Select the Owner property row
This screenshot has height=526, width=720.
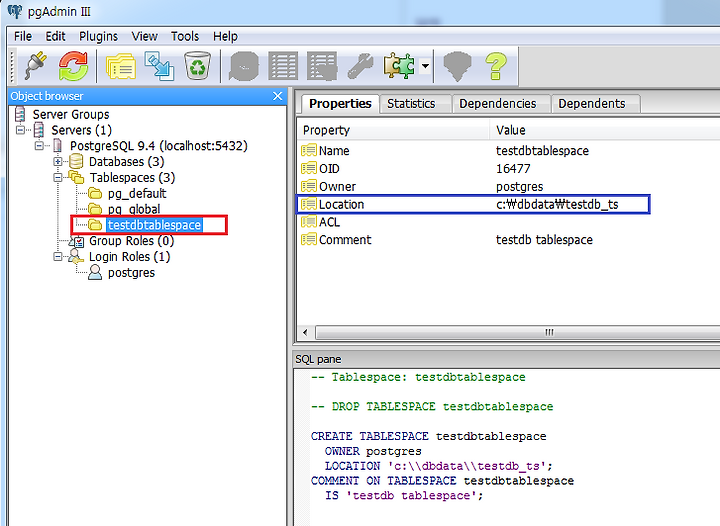[x=508, y=186]
